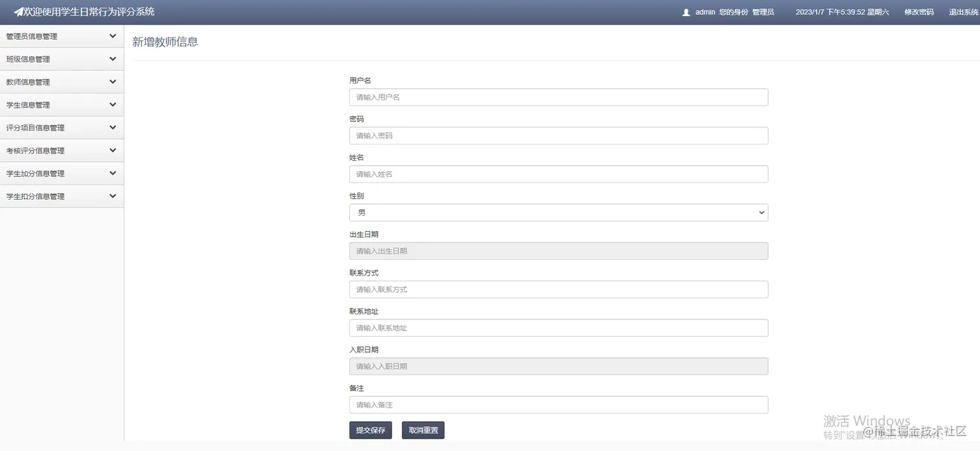Click the 欢迎使用学生日常行为评分系统 title

click(x=89, y=12)
